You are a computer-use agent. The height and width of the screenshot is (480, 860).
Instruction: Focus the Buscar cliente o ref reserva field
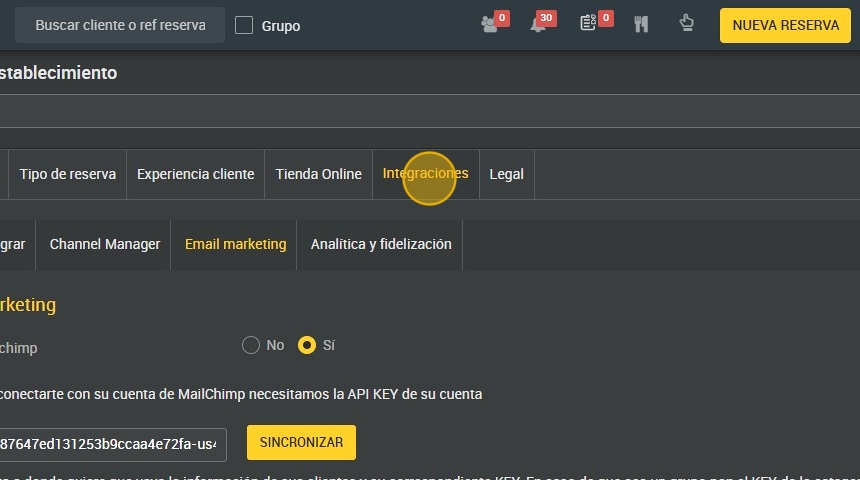120,25
